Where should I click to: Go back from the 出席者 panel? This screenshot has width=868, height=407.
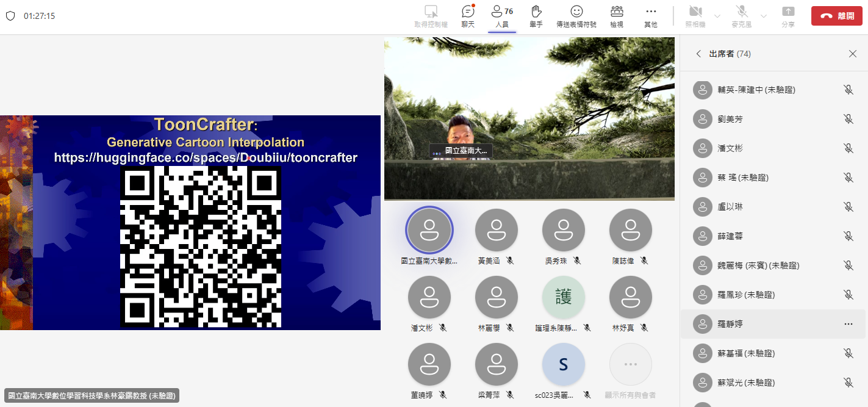click(698, 54)
